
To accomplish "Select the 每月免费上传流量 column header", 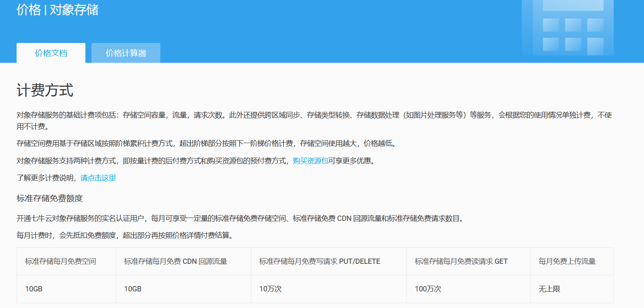I will (x=572, y=261).
